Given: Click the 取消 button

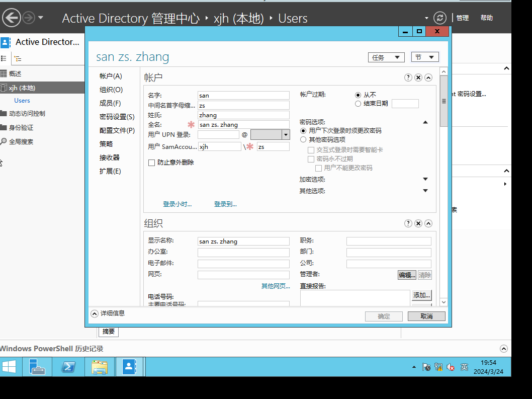Looking at the screenshot, I should pos(426,316).
